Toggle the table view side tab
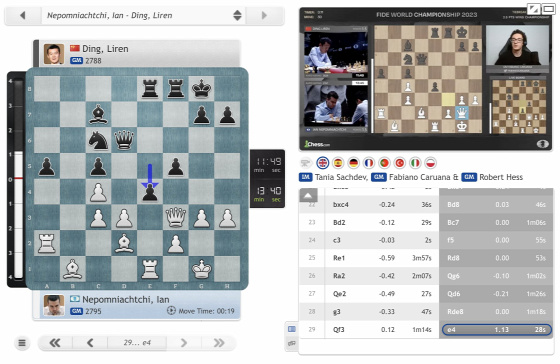This screenshot has height=364, width=560. pyautogui.click(x=292, y=329)
